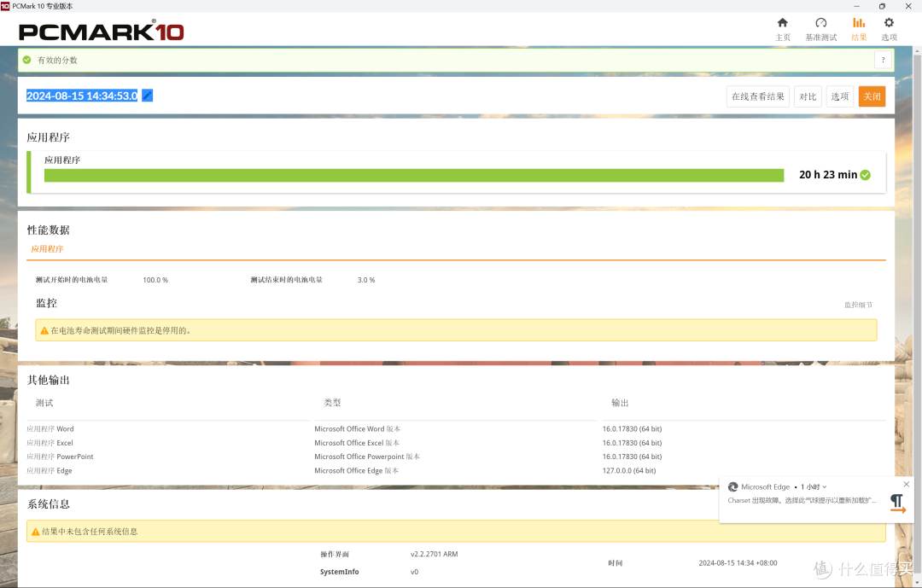Click the 127.0.0.0 (64 bit) output value
922x588 pixels.
pyautogui.click(x=628, y=470)
